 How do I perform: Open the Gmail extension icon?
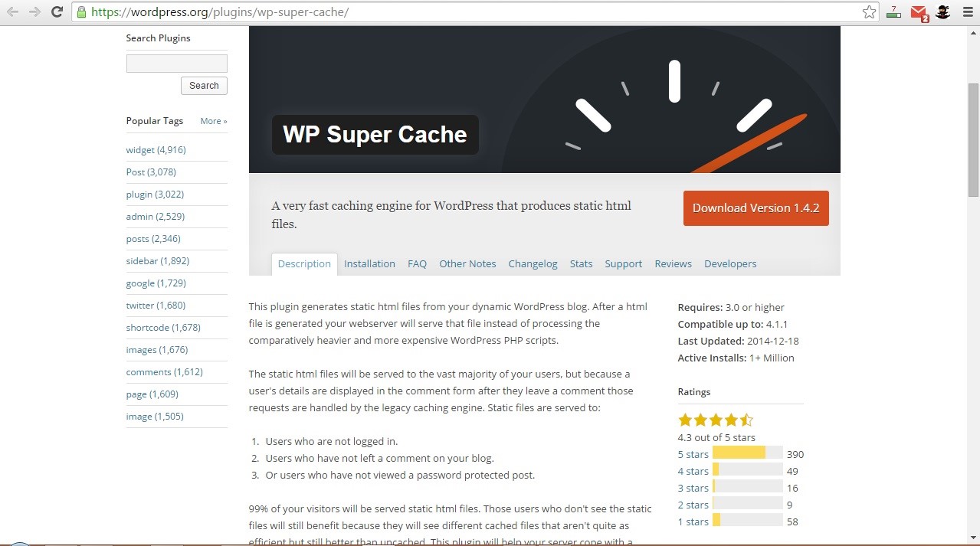point(919,13)
